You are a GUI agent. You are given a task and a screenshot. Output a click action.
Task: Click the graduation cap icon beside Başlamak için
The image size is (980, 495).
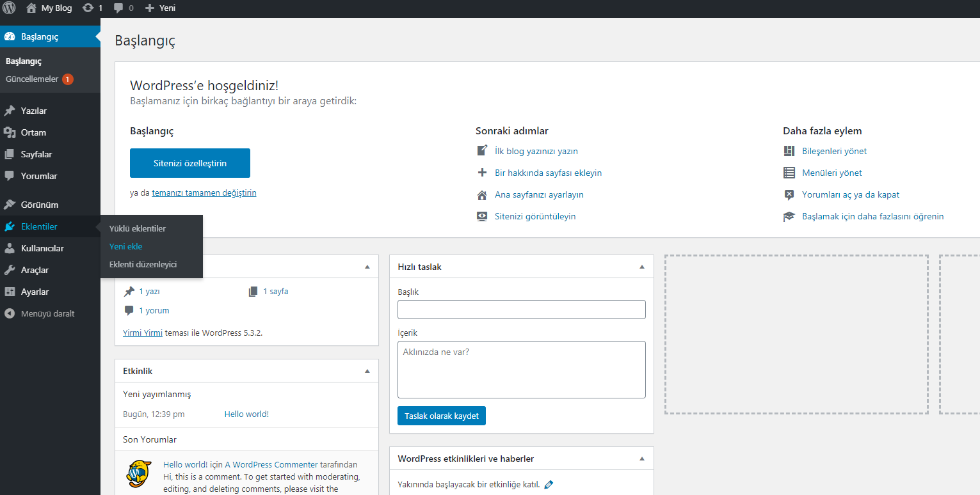(789, 216)
